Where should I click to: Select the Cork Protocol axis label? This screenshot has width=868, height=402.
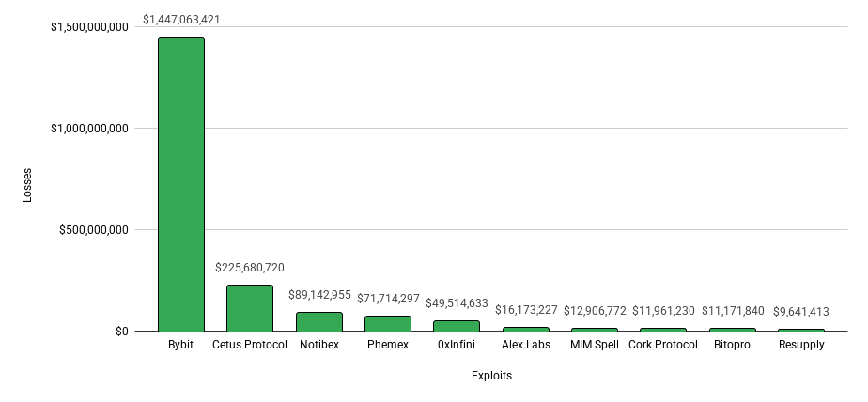pos(663,345)
